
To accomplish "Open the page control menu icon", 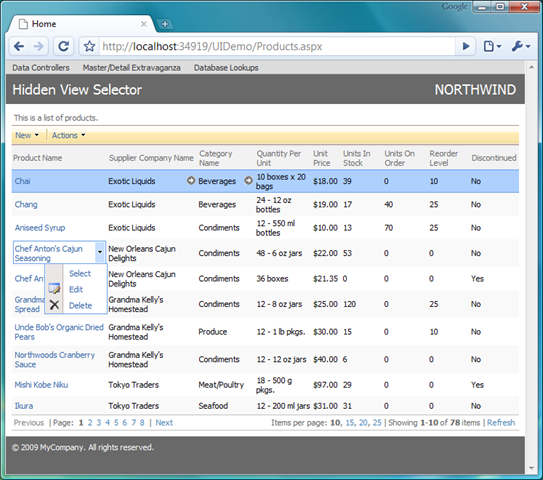I will pyautogui.click(x=492, y=46).
